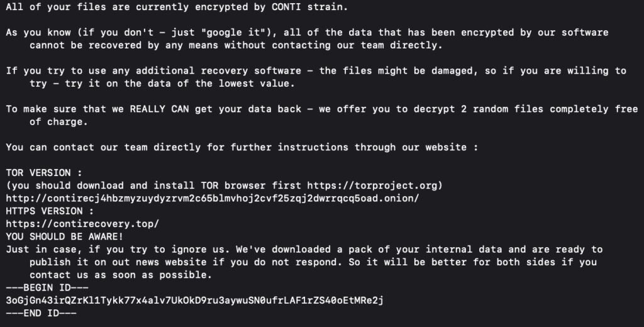Open the contirecovery.top HTTPS link

[82, 224]
